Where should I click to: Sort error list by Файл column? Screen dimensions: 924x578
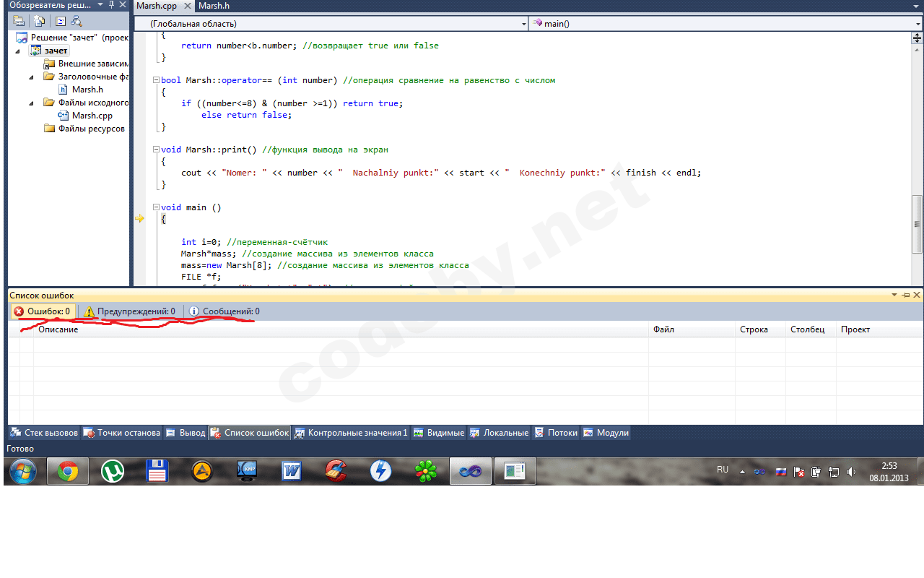[x=692, y=329]
